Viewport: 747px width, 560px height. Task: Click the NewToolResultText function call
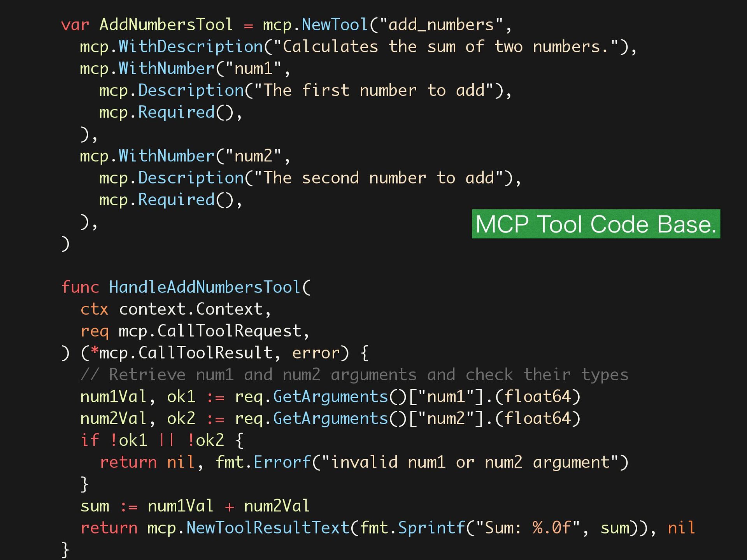[x=268, y=528]
